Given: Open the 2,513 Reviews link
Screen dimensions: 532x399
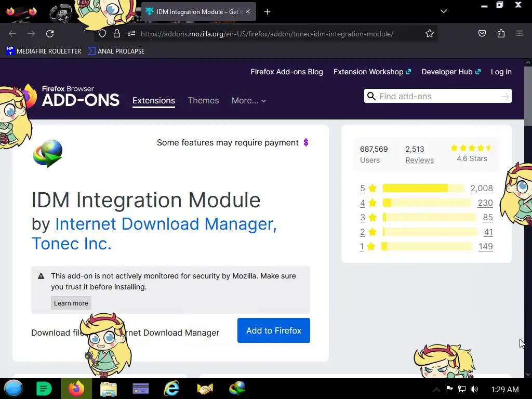Looking at the screenshot, I should [x=419, y=154].
